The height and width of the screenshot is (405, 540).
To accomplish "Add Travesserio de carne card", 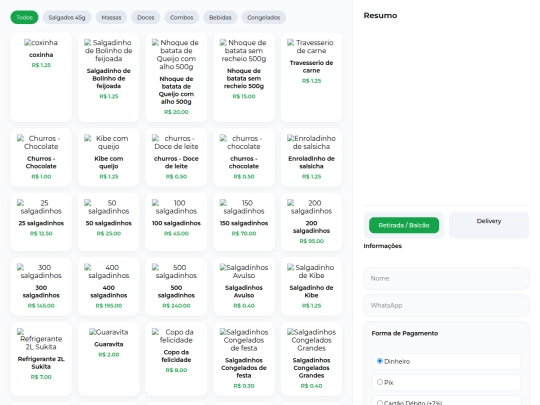I will (311, 77).
